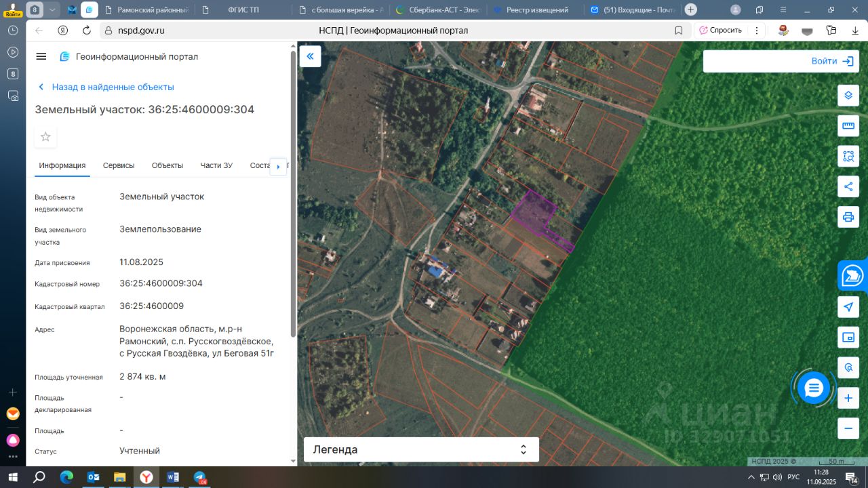Open a new browser tab
The image size is (868, 488).
(690, 9)
